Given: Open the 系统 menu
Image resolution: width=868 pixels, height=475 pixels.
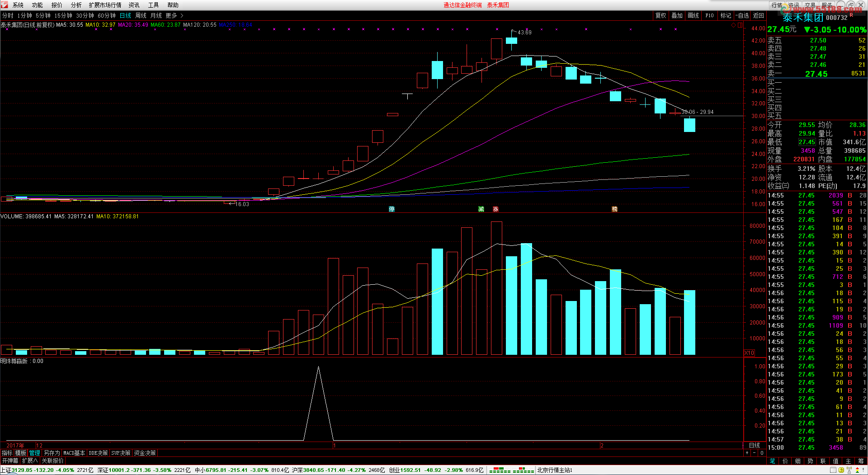Looking at the screenshot, I should point(18,5).
